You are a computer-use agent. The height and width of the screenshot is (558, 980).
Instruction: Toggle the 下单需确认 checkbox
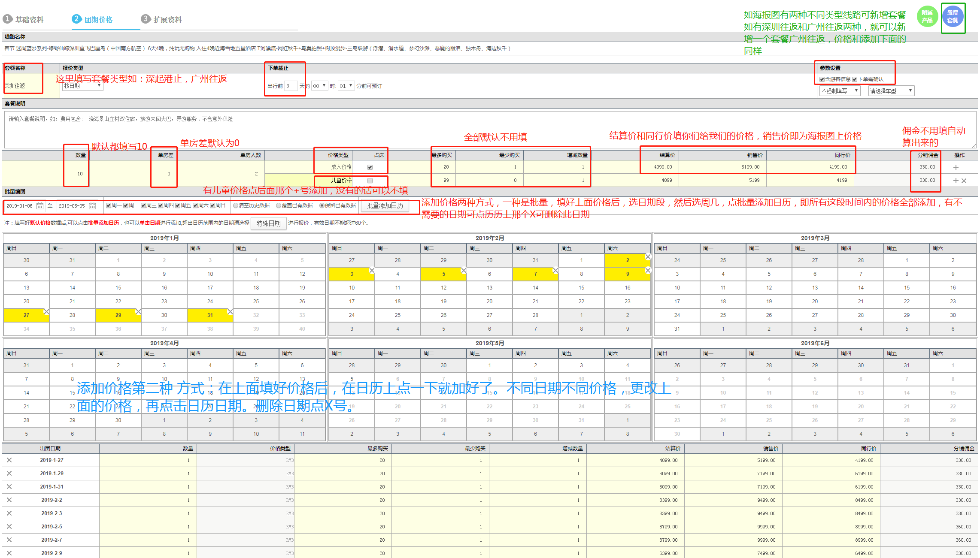click(x=855, y=79)
